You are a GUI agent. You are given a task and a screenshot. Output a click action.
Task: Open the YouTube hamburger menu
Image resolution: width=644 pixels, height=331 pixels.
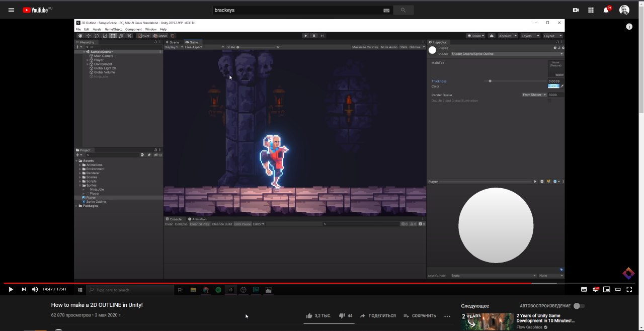[11, 10]
